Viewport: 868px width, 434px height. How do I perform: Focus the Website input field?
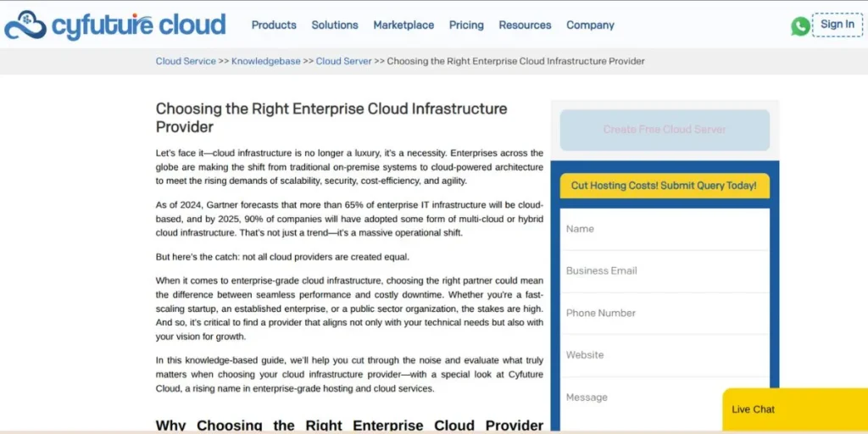click(x=665, y=355)
